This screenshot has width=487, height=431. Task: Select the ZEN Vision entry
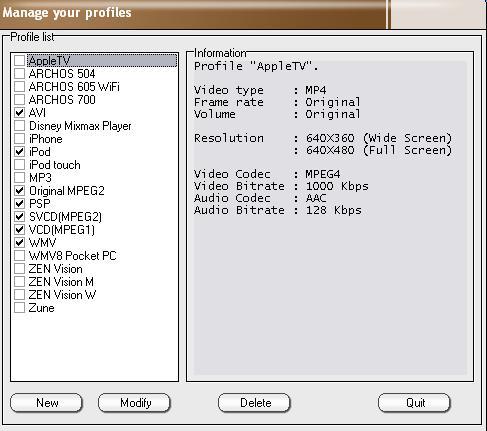tap(55, 269)
